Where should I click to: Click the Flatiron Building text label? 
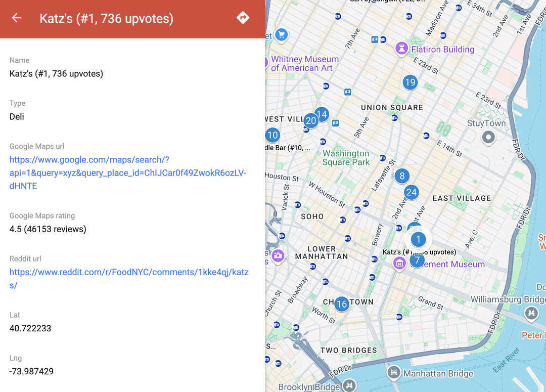pos(442,50)
